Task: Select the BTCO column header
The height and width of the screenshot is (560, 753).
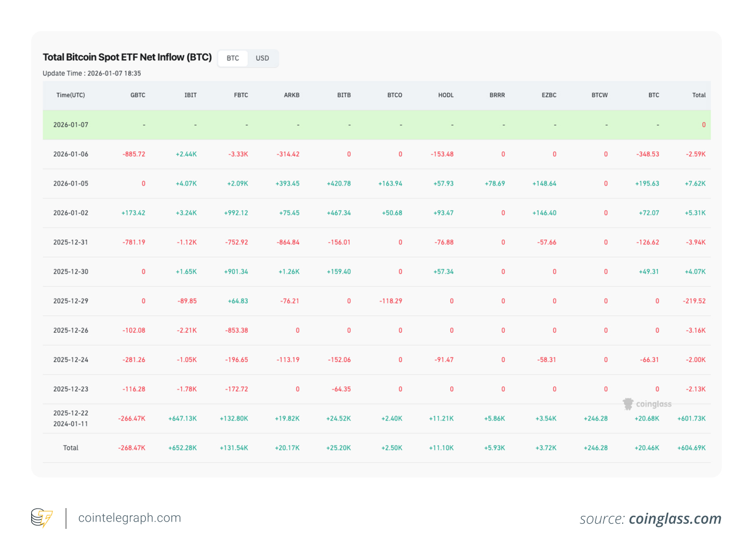Action: (394, 95)
